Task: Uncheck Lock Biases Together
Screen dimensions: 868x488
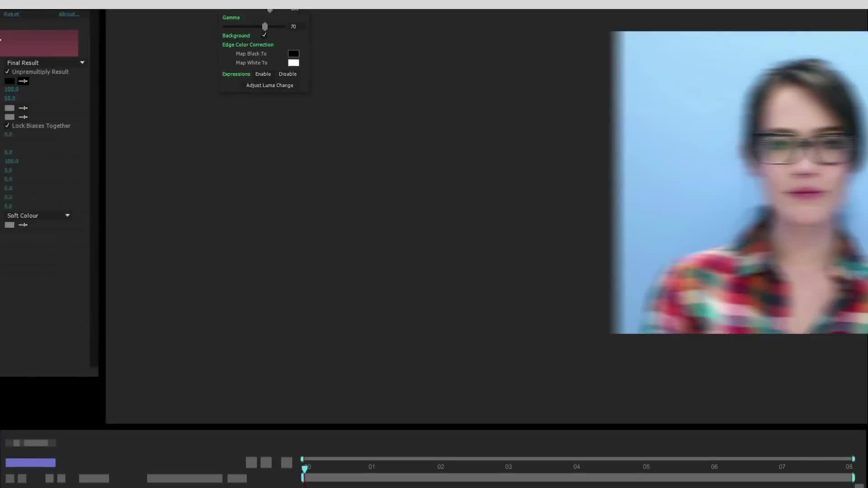Action: [x=7, y=126]
